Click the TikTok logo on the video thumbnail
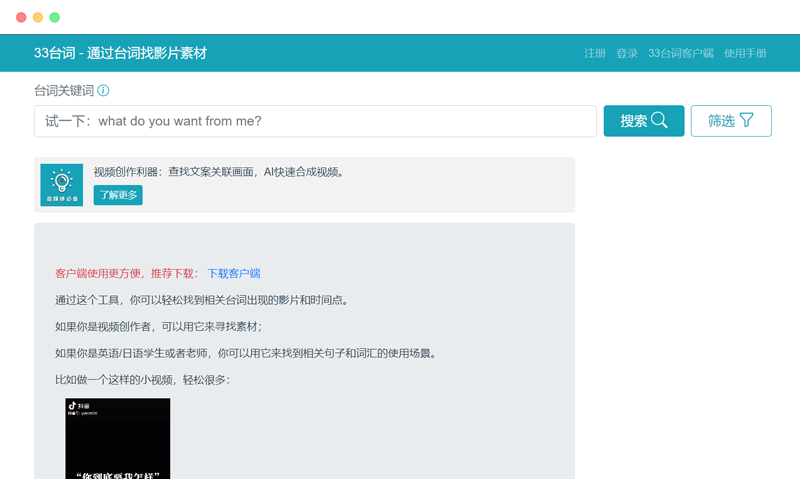Screen dimensions: 800x479 [x=72, y=406]
